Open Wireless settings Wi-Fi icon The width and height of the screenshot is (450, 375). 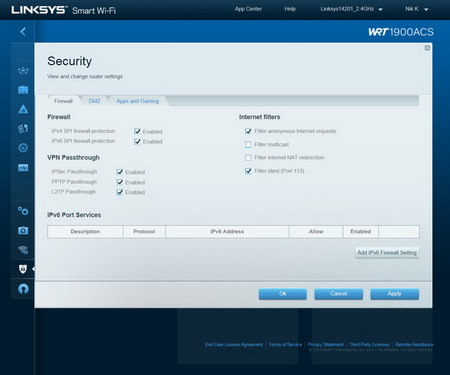(23, 250)
